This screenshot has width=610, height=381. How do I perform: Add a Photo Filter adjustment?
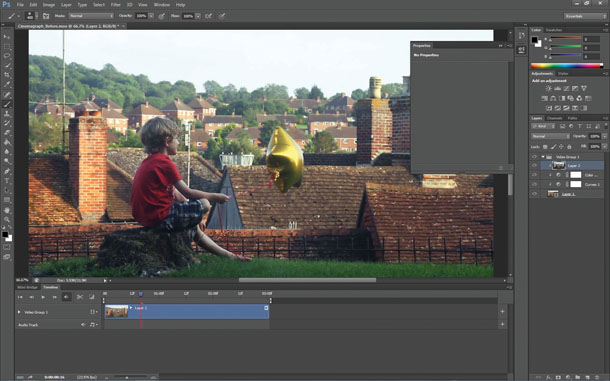click(570, 98)
